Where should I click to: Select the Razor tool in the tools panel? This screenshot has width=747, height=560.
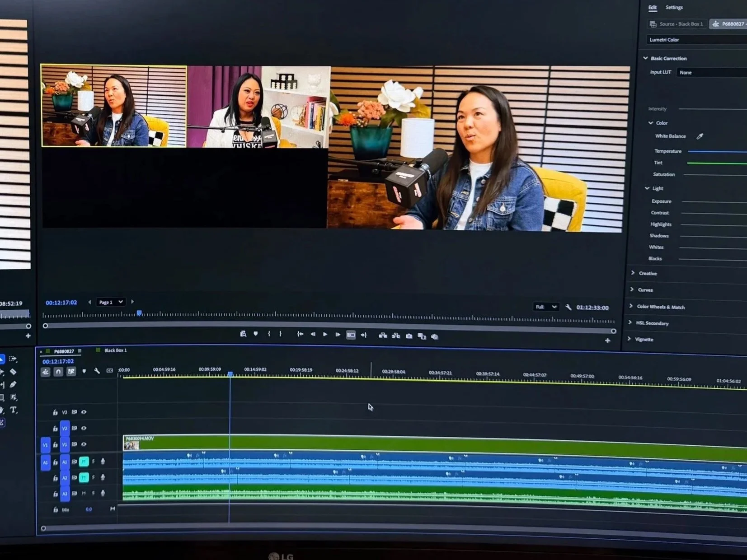(x=13, y=372)
